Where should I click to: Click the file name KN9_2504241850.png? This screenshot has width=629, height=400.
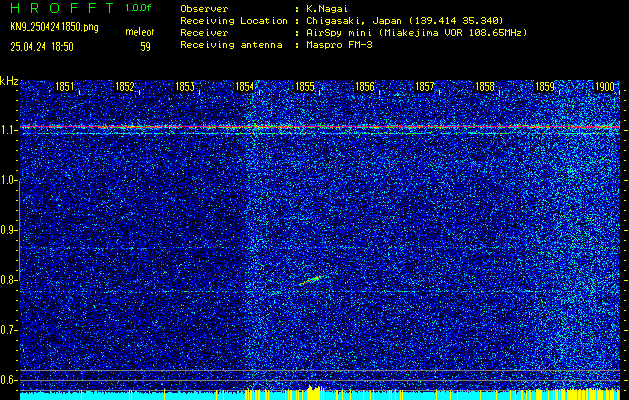(x=54, y=27)
